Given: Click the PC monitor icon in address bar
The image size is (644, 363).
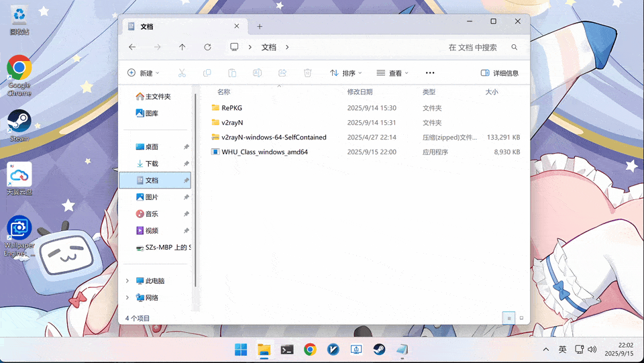Looking at the screenshot, I should pyautogui.click(x=234, y=47).
